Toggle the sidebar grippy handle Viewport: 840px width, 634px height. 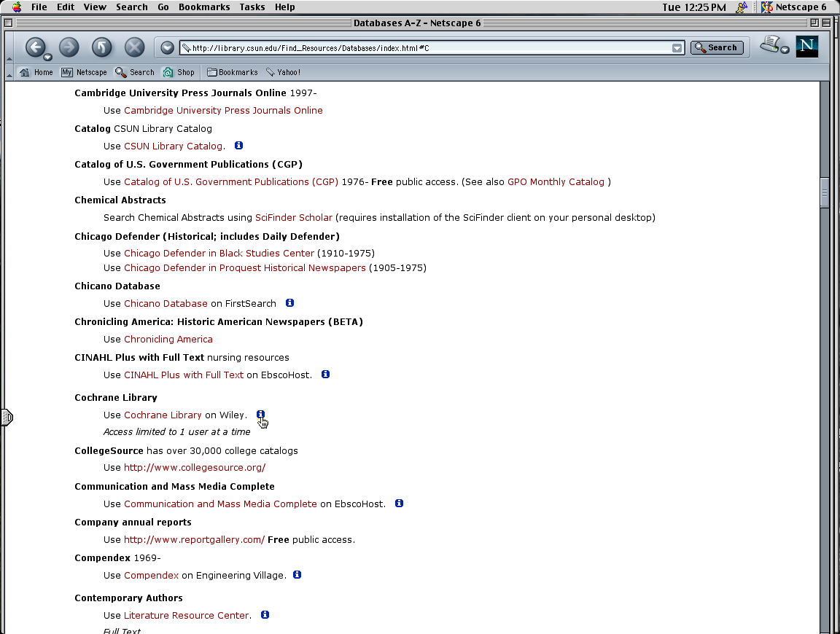point(7,417)
